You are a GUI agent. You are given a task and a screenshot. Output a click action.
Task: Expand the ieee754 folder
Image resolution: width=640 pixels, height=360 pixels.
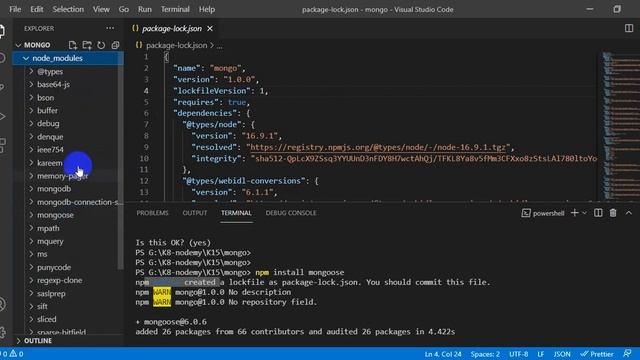[x=50, y=150]
